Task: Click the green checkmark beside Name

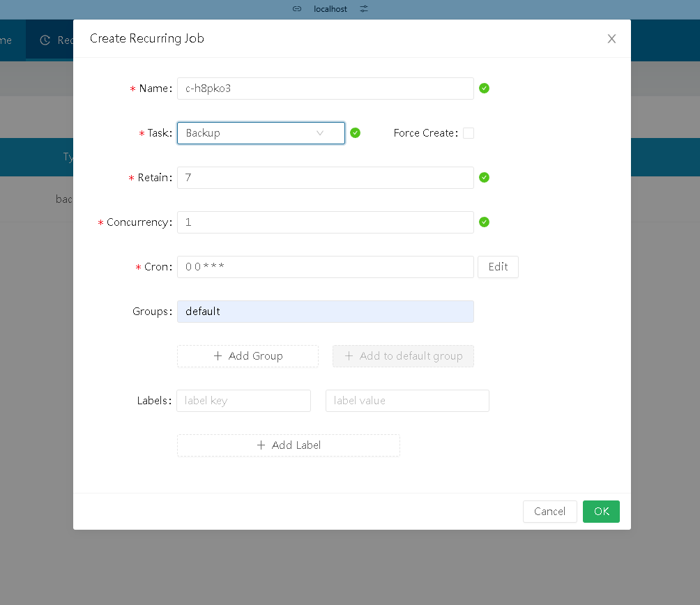Action: [x=485, y=89]
